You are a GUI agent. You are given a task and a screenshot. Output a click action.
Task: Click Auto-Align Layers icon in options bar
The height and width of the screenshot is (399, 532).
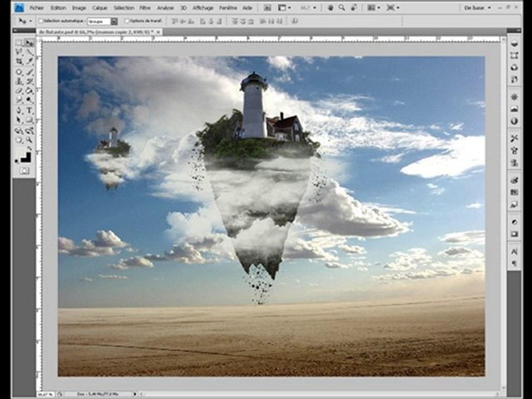click(294, 21)
